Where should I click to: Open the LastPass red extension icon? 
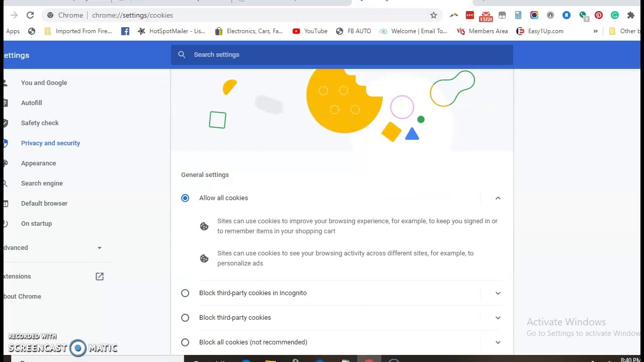pyautogui.click(x=470, y=15)
